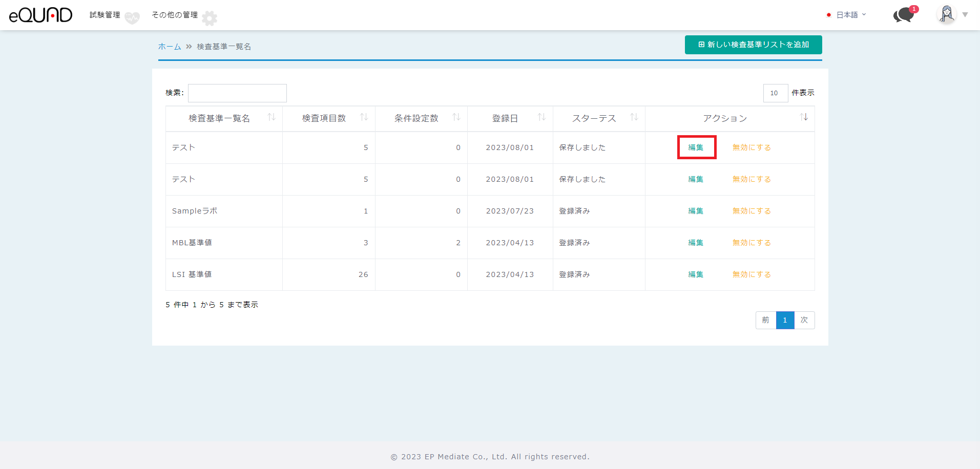Sort by 条件設定数 column arrows
980x469 pixels.
click(456, 117)
